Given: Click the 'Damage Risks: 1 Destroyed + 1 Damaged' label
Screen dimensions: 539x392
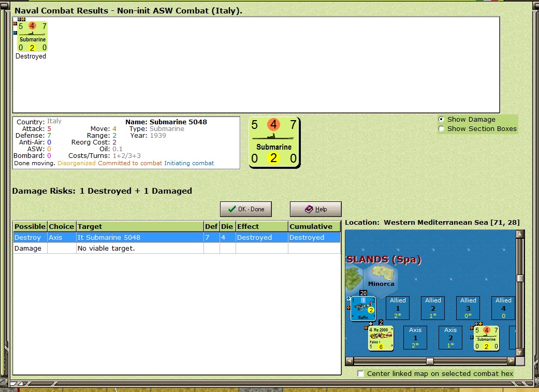Looking at the screenshot, I should click(102, 191).
